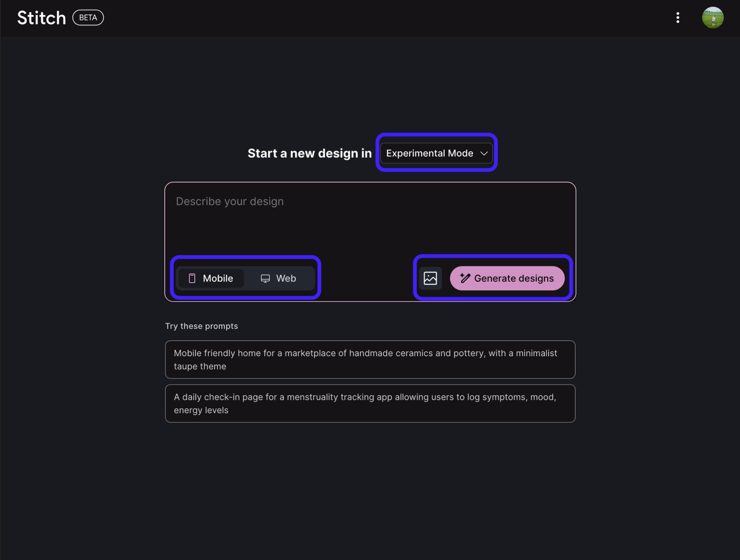This screenshot has height=560, width=740.
Task: Open the Experimental Mode dropdown
Action: pyautogui.click(x=430, y=153)
